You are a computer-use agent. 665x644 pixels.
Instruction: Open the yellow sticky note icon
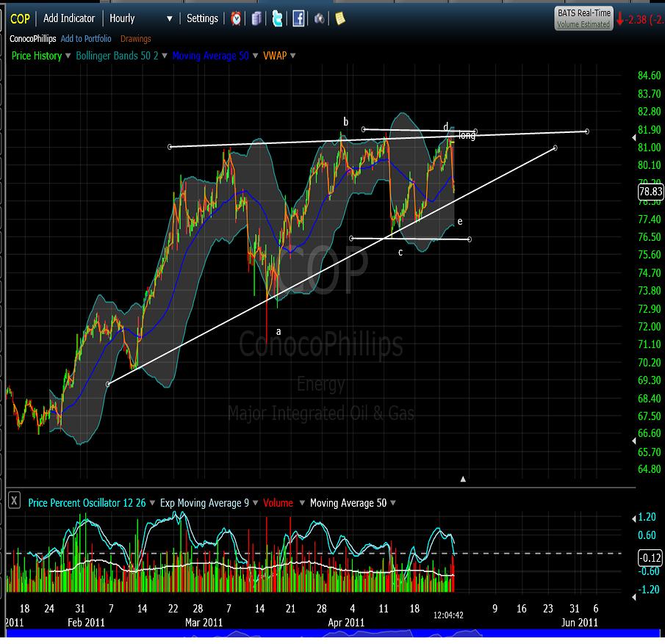(340, 18)
